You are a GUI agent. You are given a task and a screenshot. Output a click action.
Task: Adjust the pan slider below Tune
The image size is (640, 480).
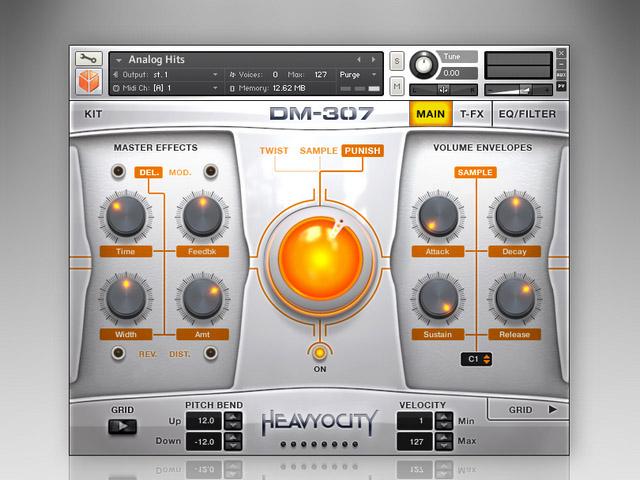[443, 89]
